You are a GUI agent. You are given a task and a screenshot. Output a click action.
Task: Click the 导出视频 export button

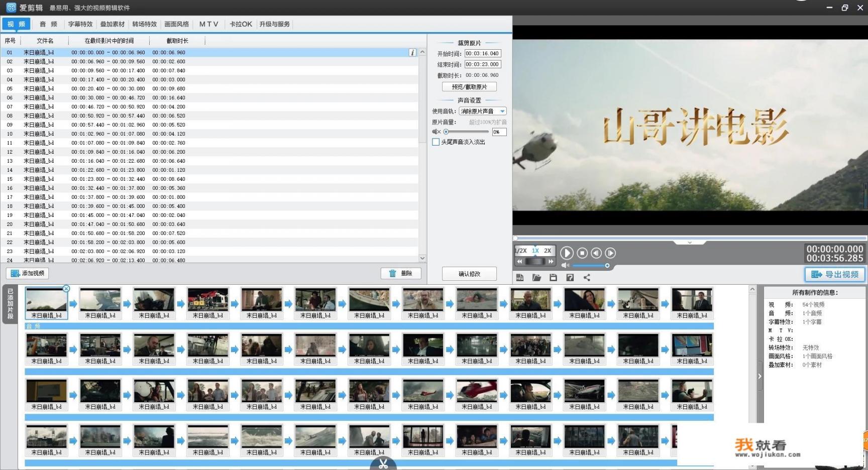point(835,275)
